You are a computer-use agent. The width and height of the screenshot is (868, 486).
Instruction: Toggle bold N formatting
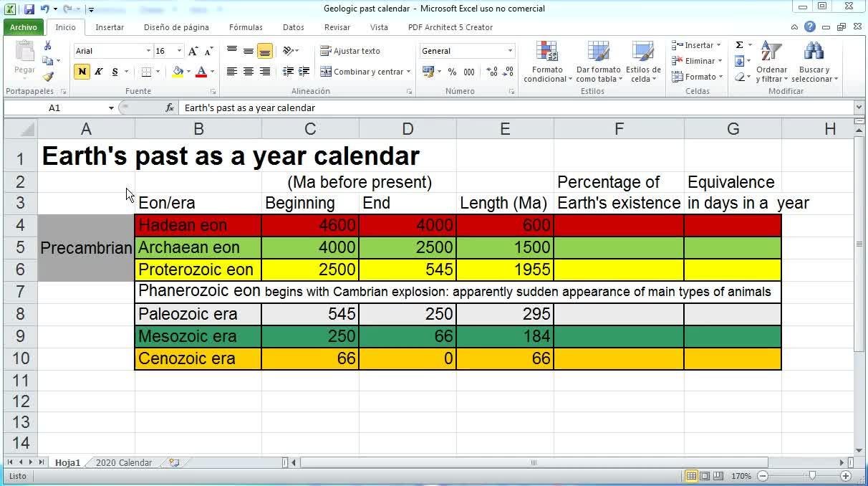point(82,72)
